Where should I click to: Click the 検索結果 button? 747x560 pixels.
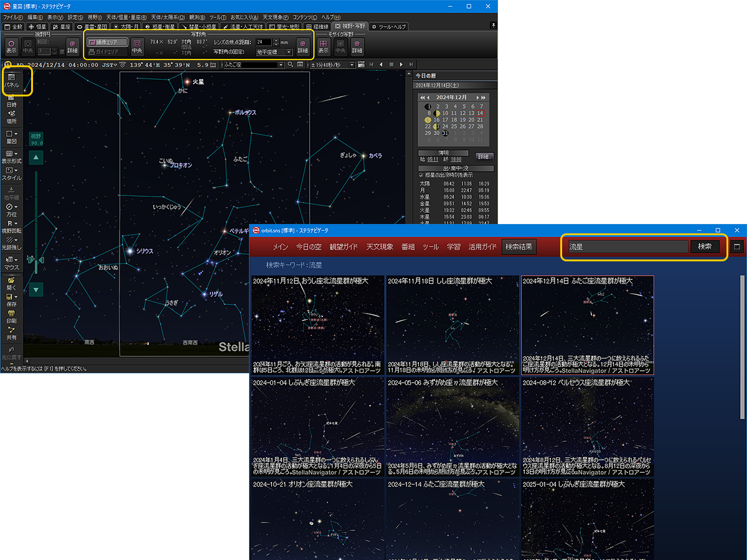pyautogui.click(x=519, y=247)
